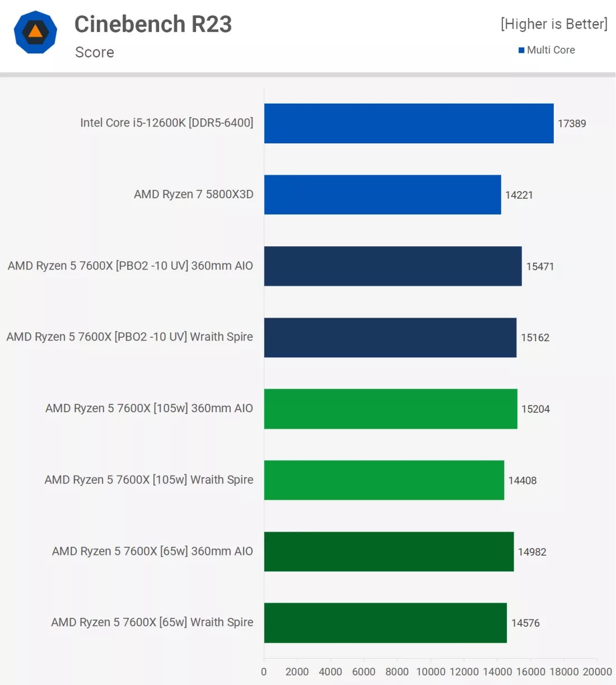Viewport: 616px width, 685px height.
Task: Click the Score subtitle text
Action: coord(95,52)
